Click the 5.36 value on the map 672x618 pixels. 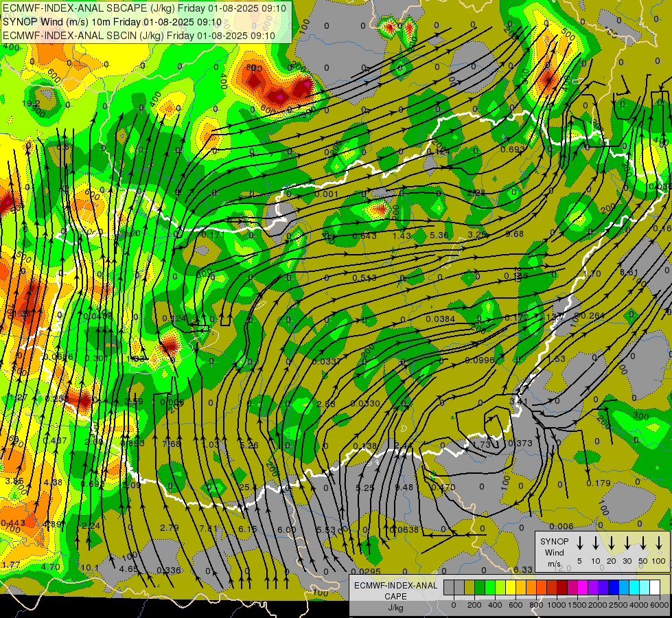[439, 235]
